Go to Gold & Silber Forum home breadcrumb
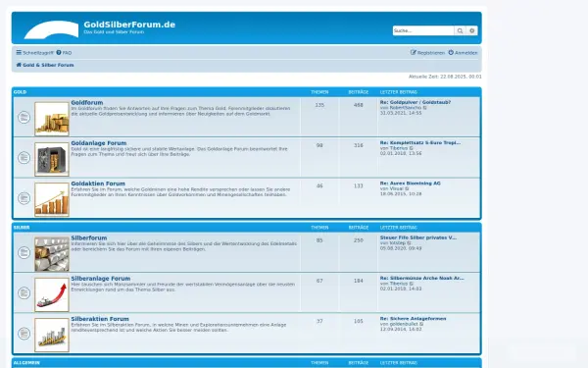The width and height of the screenshot is (588, 368). click(45, 65)
